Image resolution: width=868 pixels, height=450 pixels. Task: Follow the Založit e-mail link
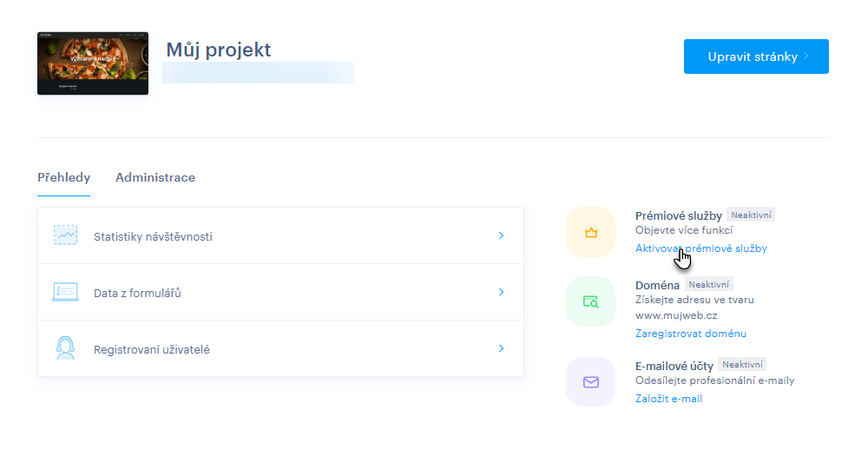(668, 399)
